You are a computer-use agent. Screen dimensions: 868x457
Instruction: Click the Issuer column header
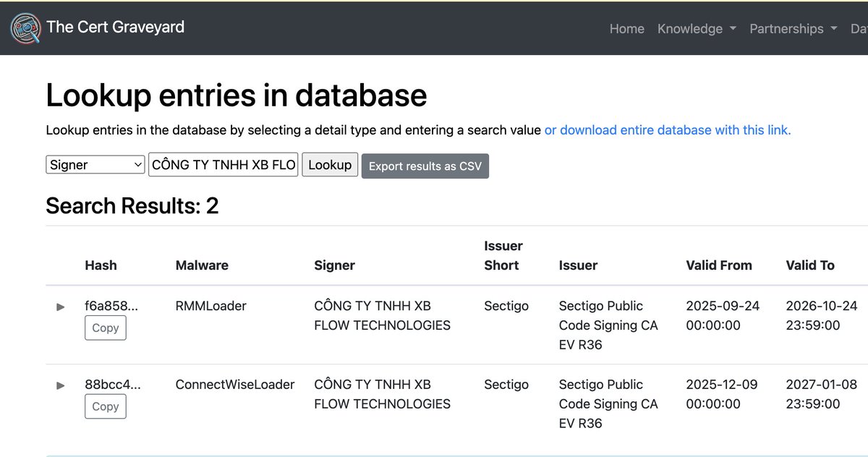pos(578,265)
